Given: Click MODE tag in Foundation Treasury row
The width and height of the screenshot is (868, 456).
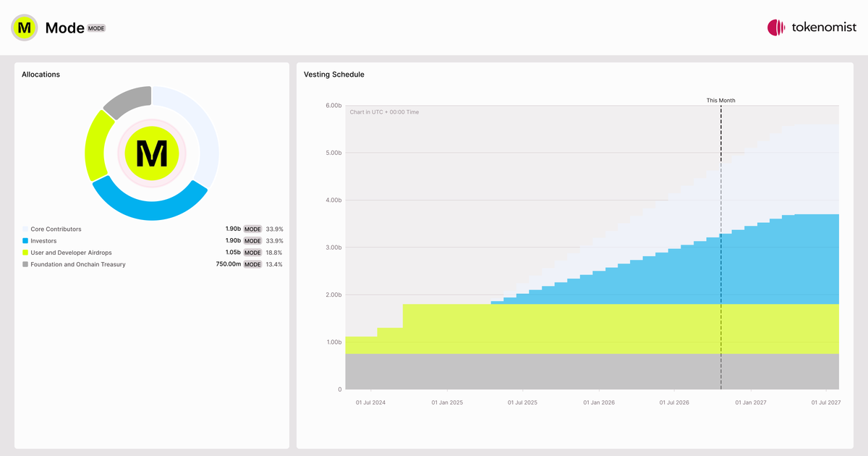Looking at the screenshot, I should point(252,264).
